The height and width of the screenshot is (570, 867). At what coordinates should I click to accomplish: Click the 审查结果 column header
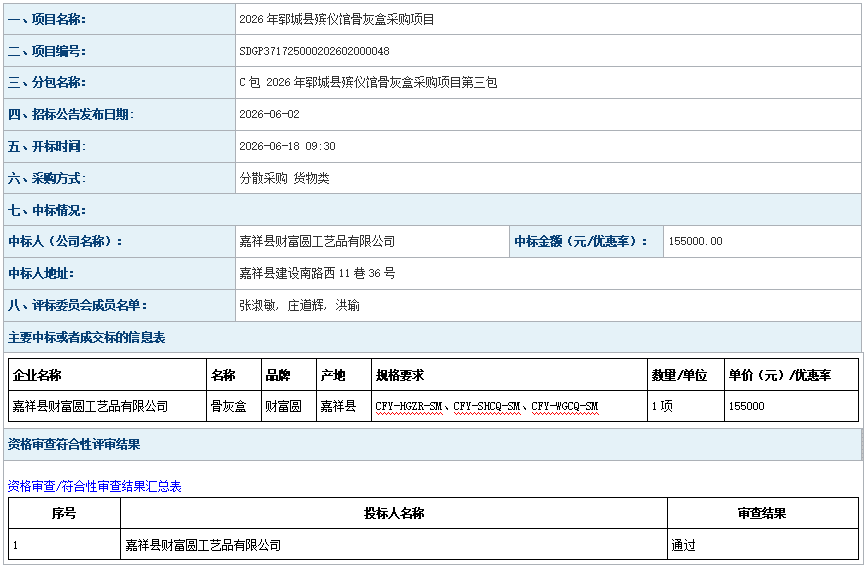click(762, 514)
